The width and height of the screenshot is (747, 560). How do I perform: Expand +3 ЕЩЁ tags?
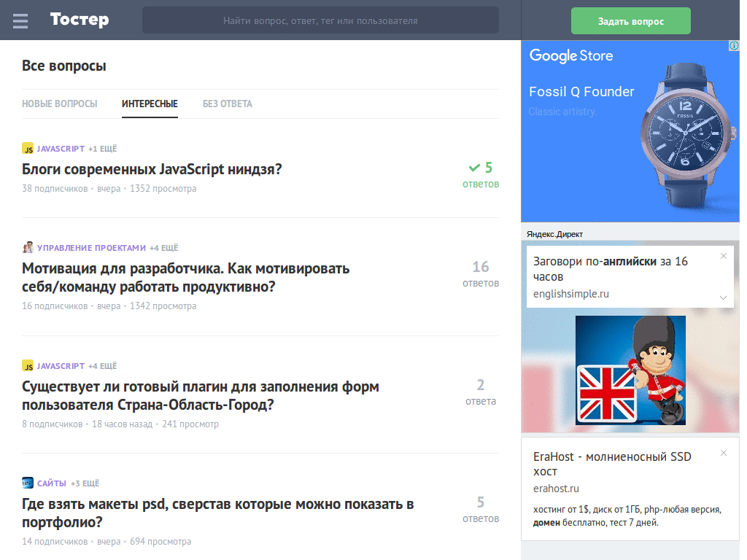[85, 484]
